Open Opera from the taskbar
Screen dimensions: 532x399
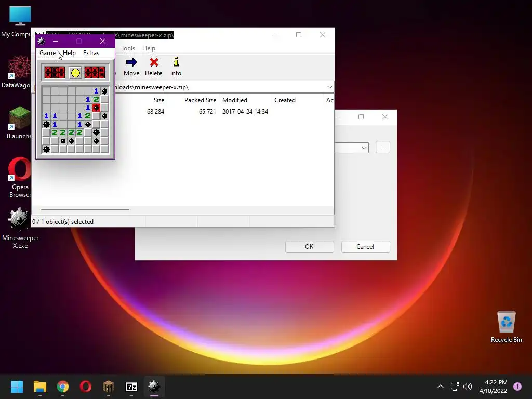[86, 387]
